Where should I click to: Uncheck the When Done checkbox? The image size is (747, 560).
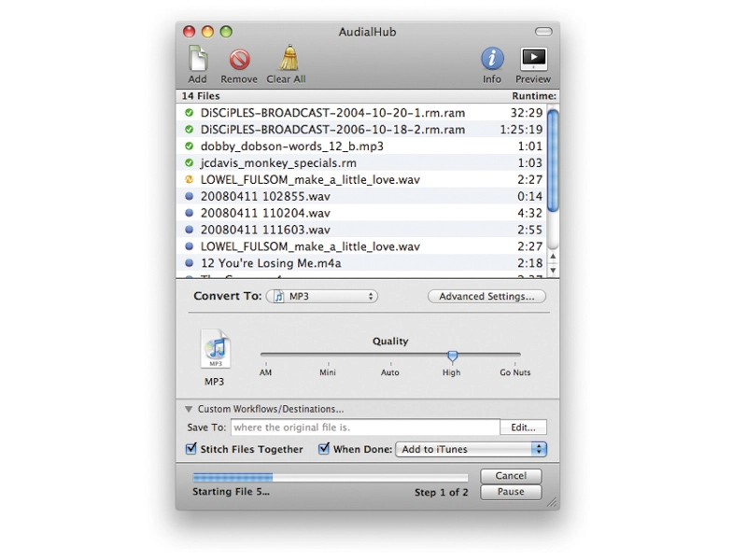pos(324,449)
